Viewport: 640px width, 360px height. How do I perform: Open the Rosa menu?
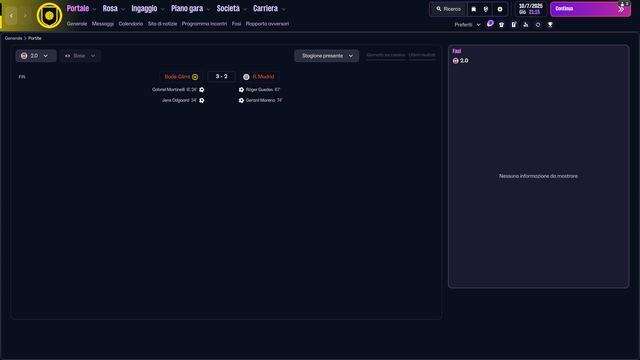[110, 9]
